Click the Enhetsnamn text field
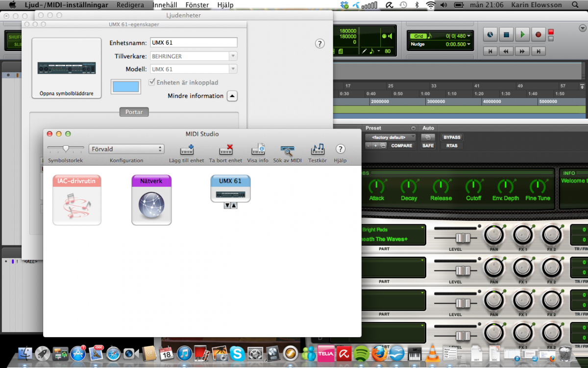The image size is (588, 368). 193,43
